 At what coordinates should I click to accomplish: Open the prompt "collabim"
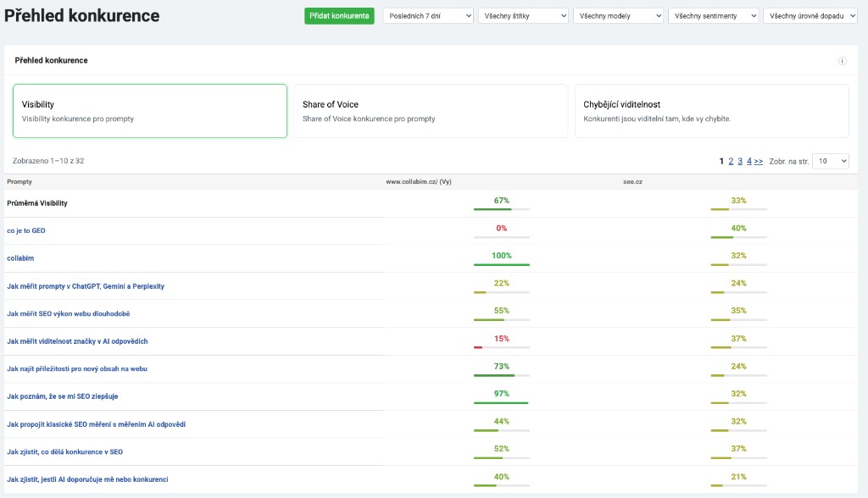point(20,258)
